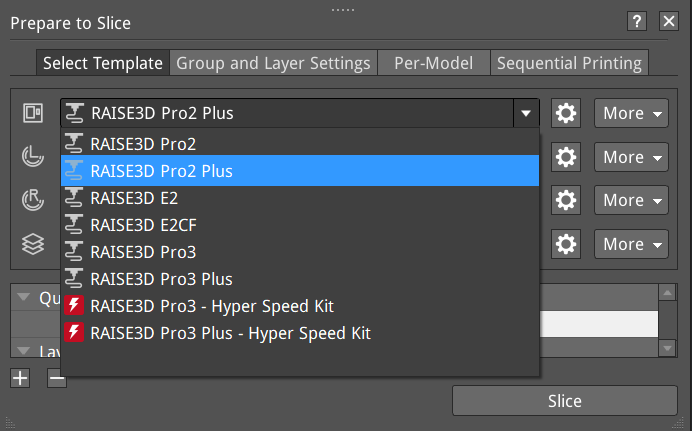The image size is (692, 431).
Task: Switch to Group and Layer Settings tab
Action: [273, 63]
